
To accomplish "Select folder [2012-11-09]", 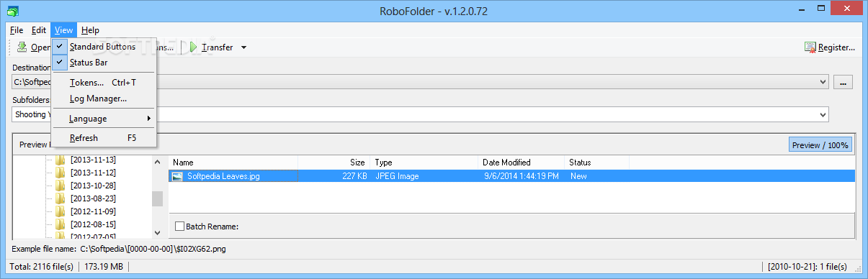I will click(93, 211).
